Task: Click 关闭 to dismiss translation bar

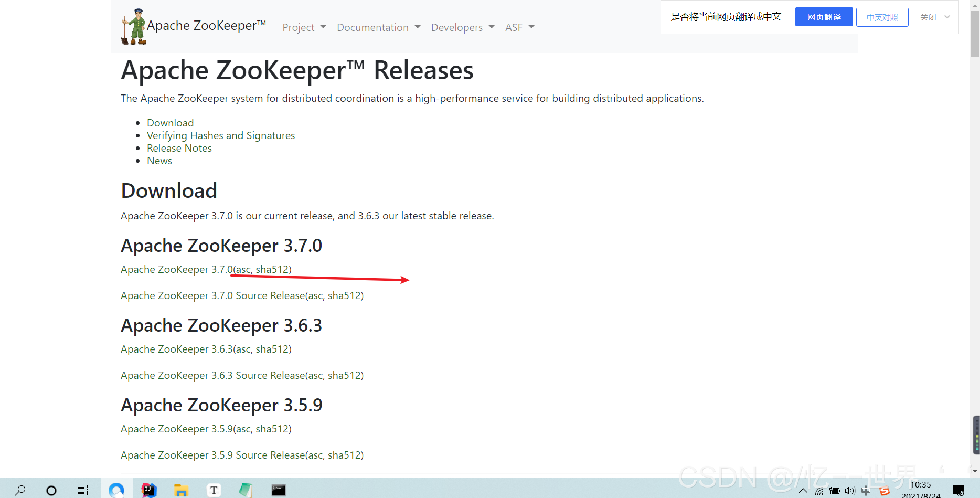Action: tap(928, 17)
